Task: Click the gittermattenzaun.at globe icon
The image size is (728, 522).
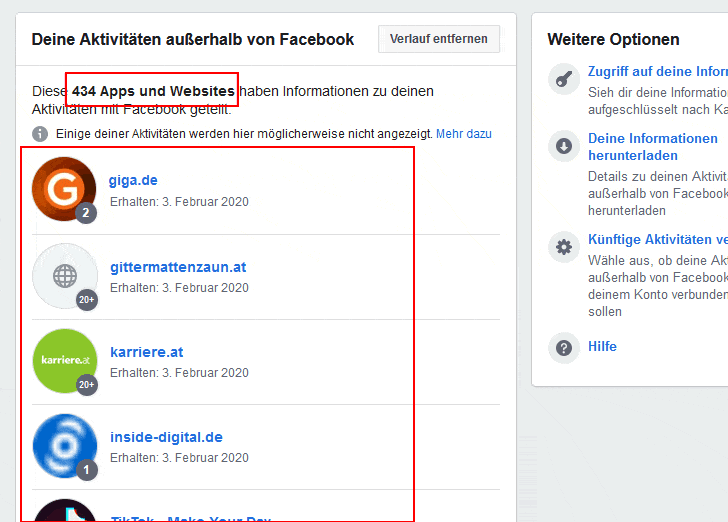Action: pyautogui.click(x=65, y=276)
